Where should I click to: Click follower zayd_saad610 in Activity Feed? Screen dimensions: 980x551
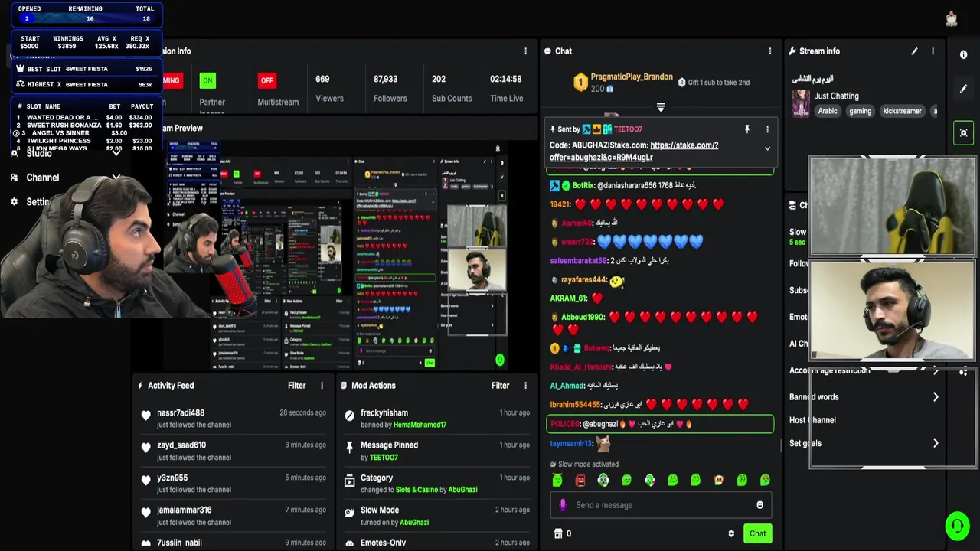(181, 445)
